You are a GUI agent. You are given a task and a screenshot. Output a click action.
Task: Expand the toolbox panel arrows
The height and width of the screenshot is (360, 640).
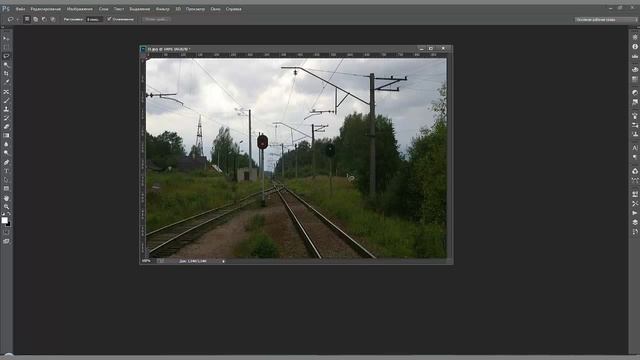click(3, 28)
